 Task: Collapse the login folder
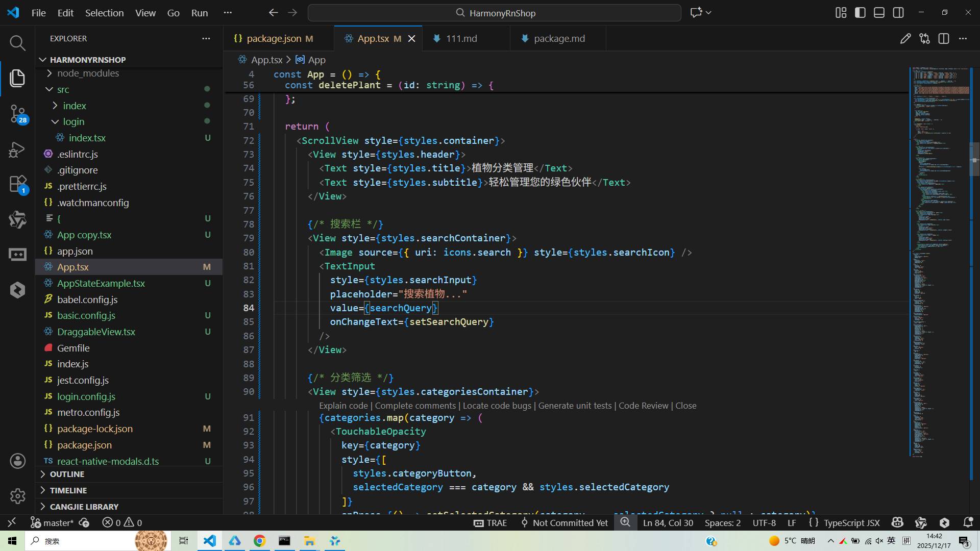pyautogui.click(x=73, y=121)
